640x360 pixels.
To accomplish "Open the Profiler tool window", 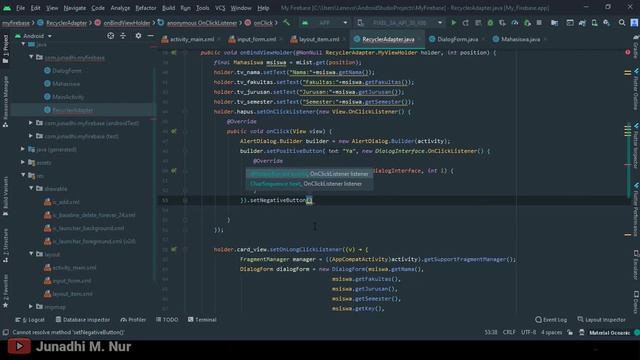I will coord(133,320).
